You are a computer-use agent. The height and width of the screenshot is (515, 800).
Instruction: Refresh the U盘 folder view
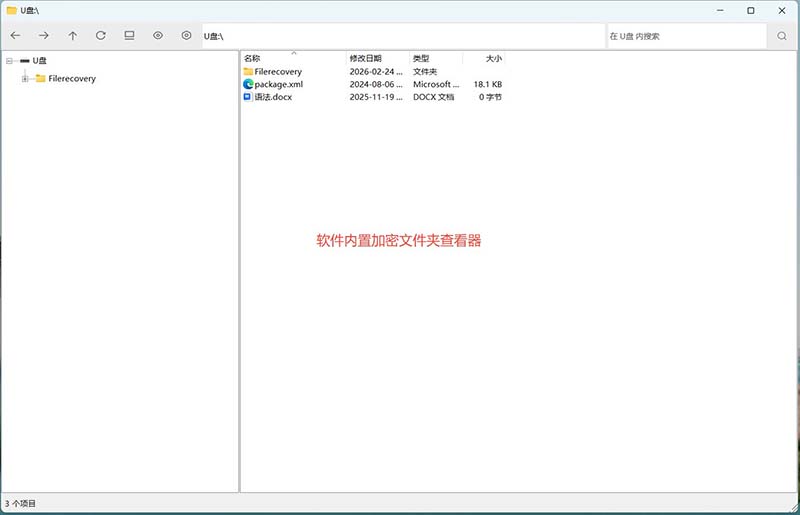101,36
